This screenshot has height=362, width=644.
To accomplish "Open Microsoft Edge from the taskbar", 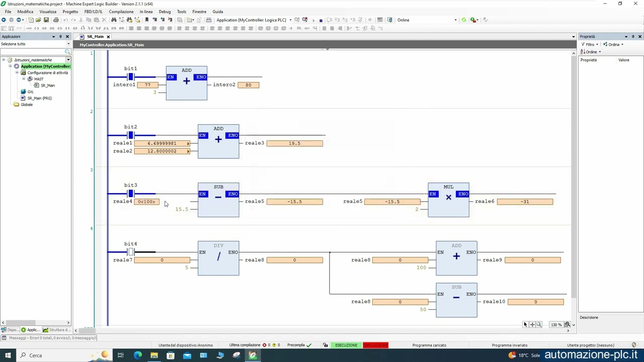I will tap(137, 355).
